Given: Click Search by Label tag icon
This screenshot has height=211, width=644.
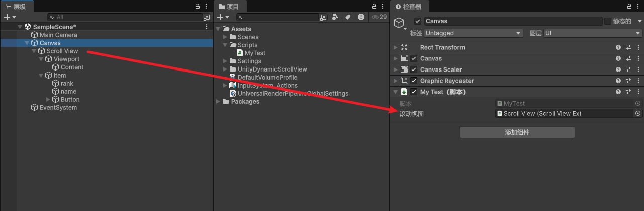Looking at the screenshot, I should click(x=348, y=17).
